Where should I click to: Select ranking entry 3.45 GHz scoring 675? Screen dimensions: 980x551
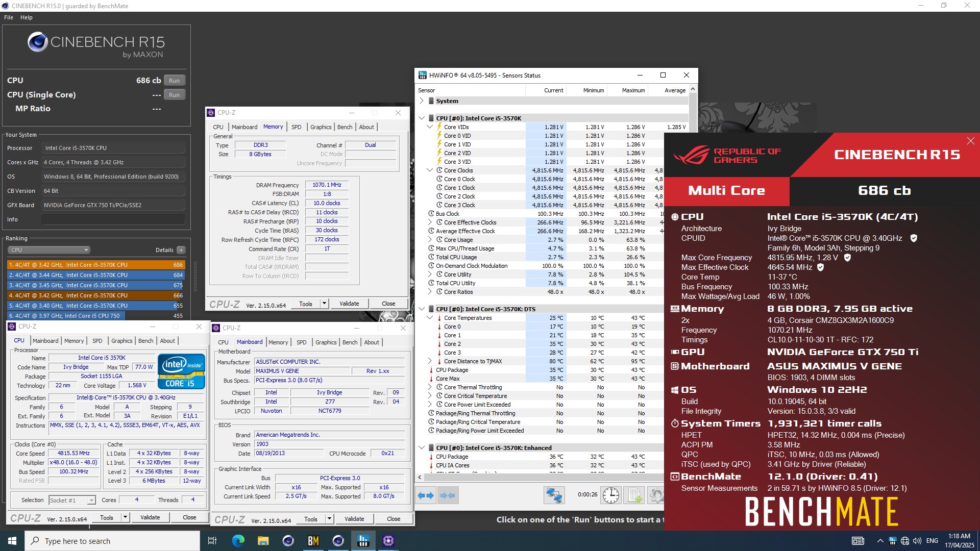[96, 285]
